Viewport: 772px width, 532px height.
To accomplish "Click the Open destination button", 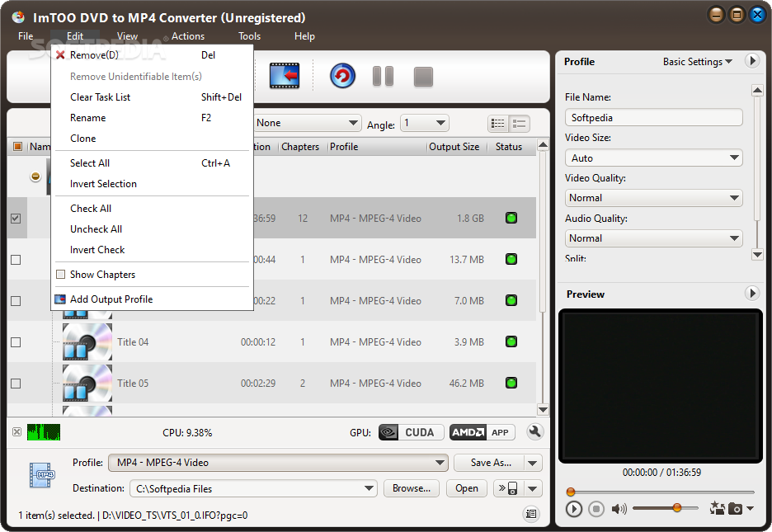I will (x=466, y=488).
